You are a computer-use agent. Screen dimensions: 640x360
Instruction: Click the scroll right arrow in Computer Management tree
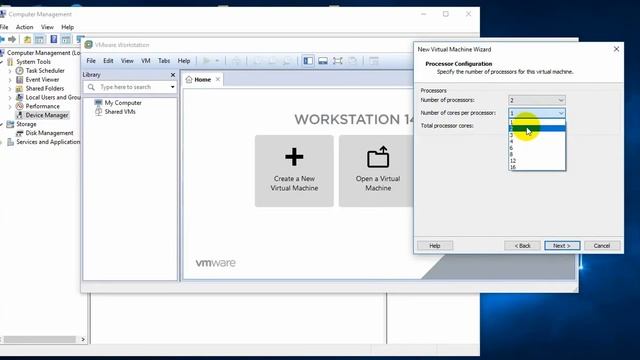[83, 340]
